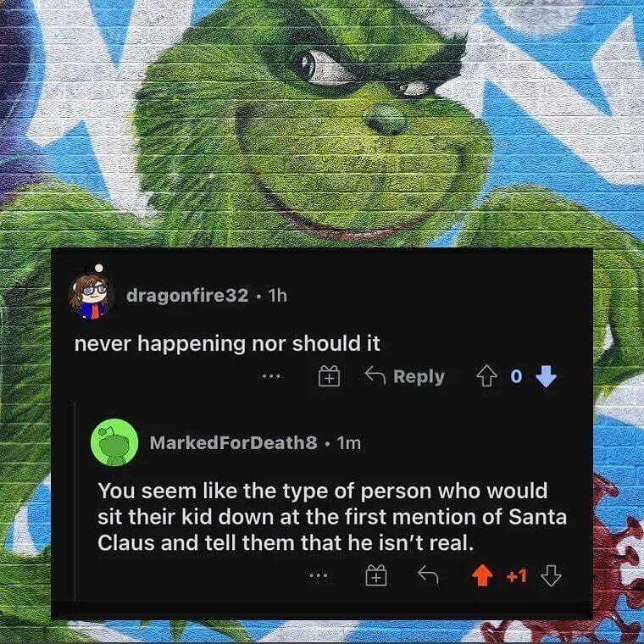Click the +1 score on MarkedForDeath8's reply

516,576
